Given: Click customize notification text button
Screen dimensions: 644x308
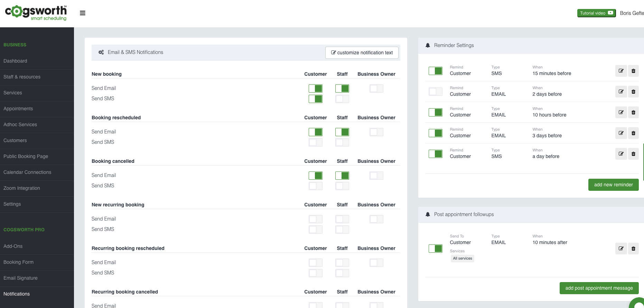Looking at the screenshot, I should (362, 53).
